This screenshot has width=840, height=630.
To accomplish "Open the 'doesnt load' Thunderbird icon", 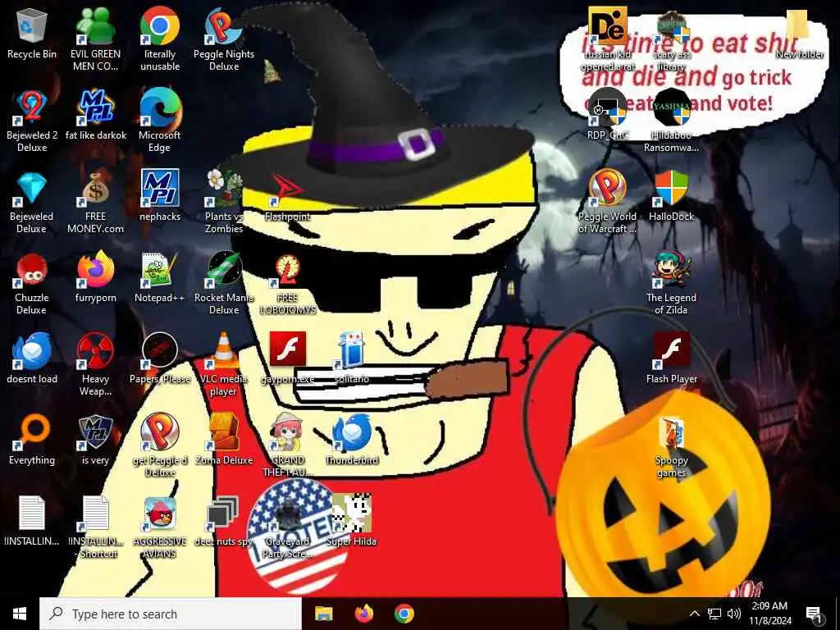I will click(x=32, y=351).
